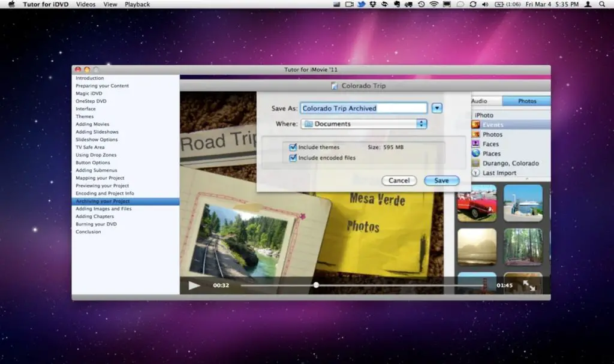
Task: Select the Photos tab in media pane
Action: coord(526,101)
